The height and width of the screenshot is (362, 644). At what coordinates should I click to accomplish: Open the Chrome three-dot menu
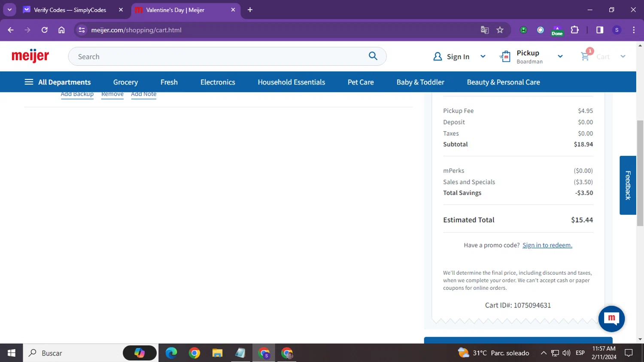634,30
